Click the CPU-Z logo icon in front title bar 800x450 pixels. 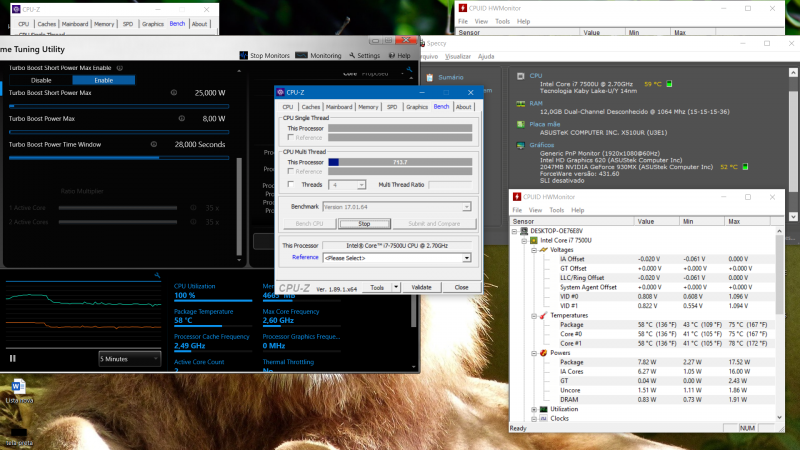[281, 92]
